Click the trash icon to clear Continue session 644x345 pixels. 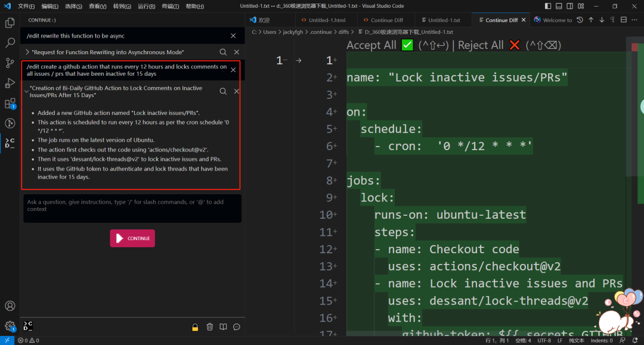coord(210,327)
